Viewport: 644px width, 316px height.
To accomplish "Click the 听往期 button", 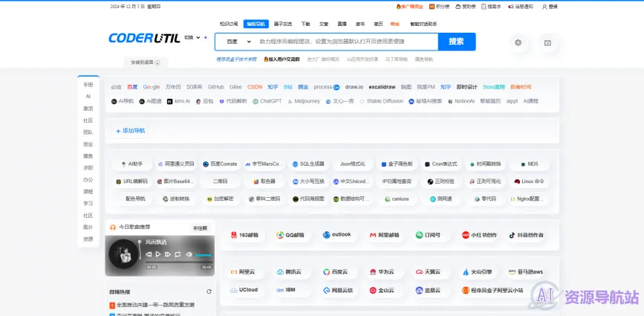I will (200, 228).
